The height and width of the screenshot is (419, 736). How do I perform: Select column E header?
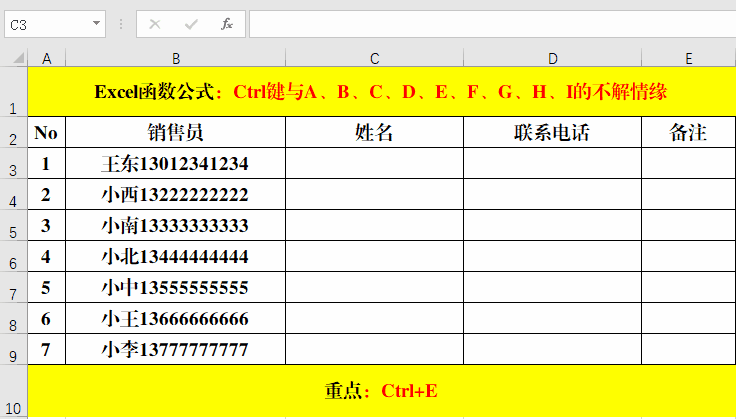pyautogui.click(x=689, y=58)
